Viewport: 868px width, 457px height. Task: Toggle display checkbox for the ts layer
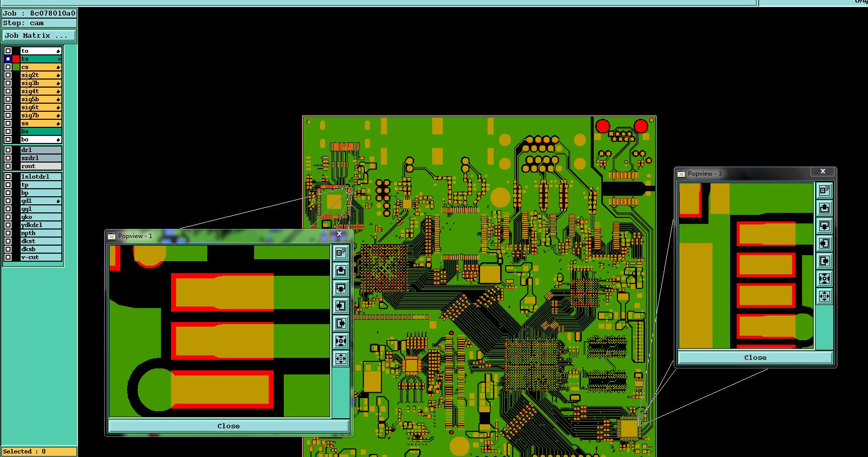click(8, 59)
